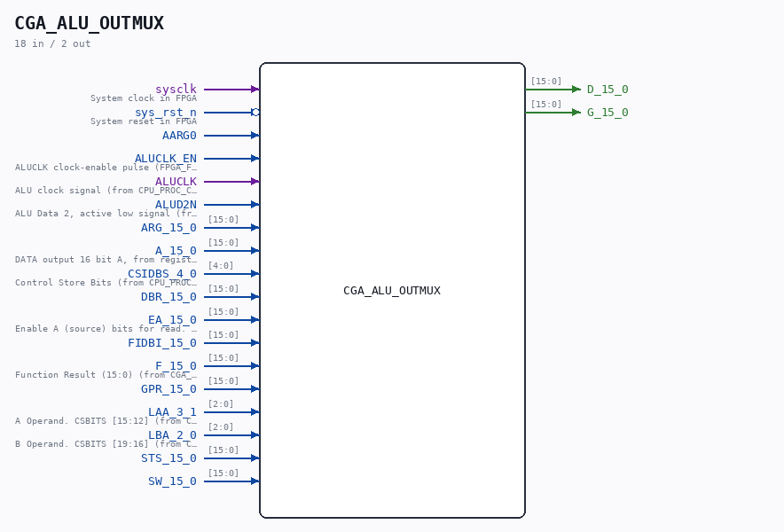Click the [15:0] width tag on ARG_15_0
This screenshot has height=532, width=784.
[x=223, y=220]
